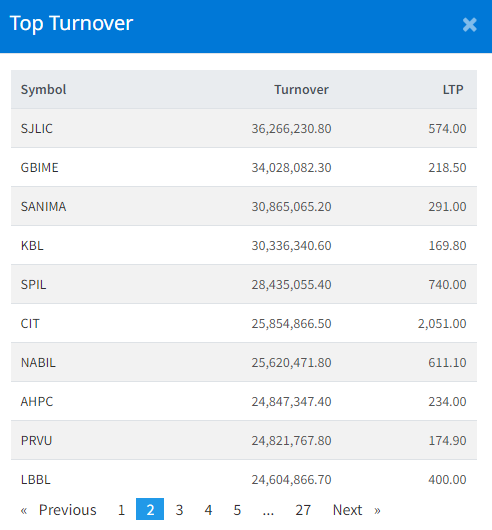Image resolution: width=492 pixels, height=530 pixels.
Task: Click the Turnover column header
Action: tap(301, 90)
